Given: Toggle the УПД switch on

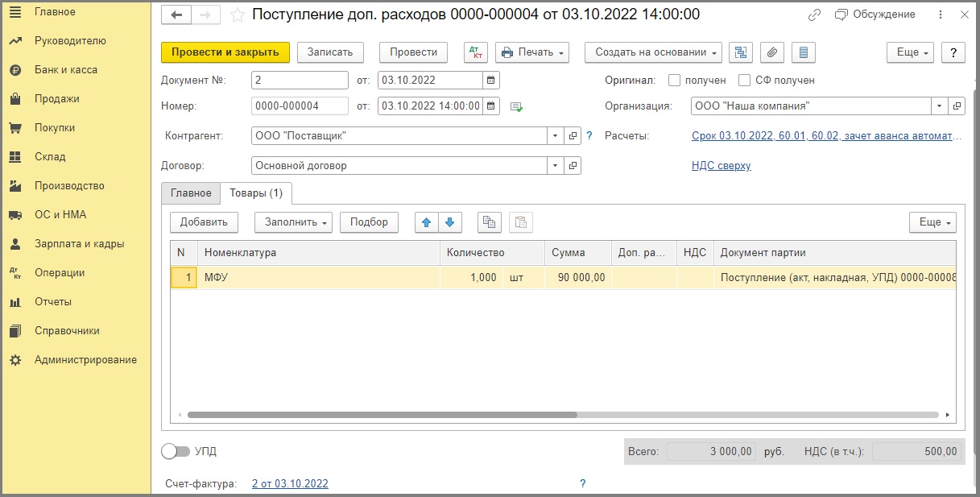Looking at the screenshot, I should 175,451.
